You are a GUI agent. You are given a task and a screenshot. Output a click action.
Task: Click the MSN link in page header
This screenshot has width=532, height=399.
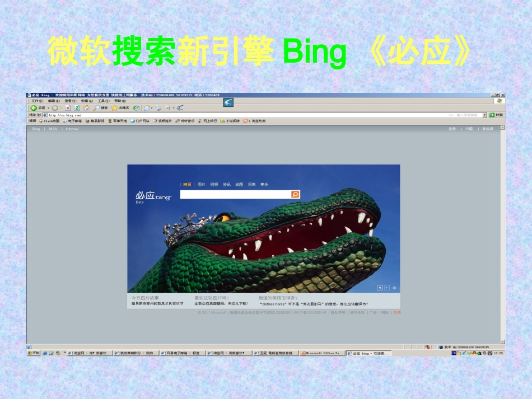click(x=53, y=129)
